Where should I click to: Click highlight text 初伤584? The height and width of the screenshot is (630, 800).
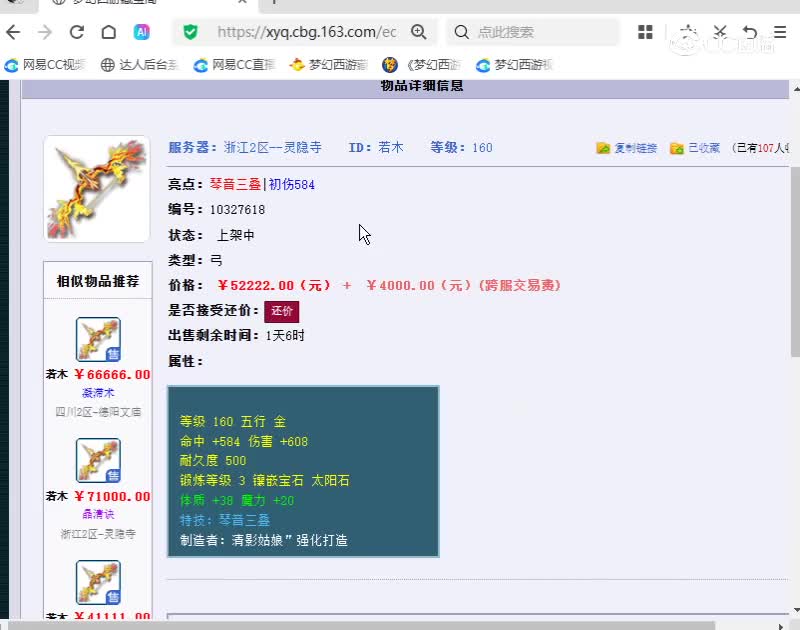[291, 184]
